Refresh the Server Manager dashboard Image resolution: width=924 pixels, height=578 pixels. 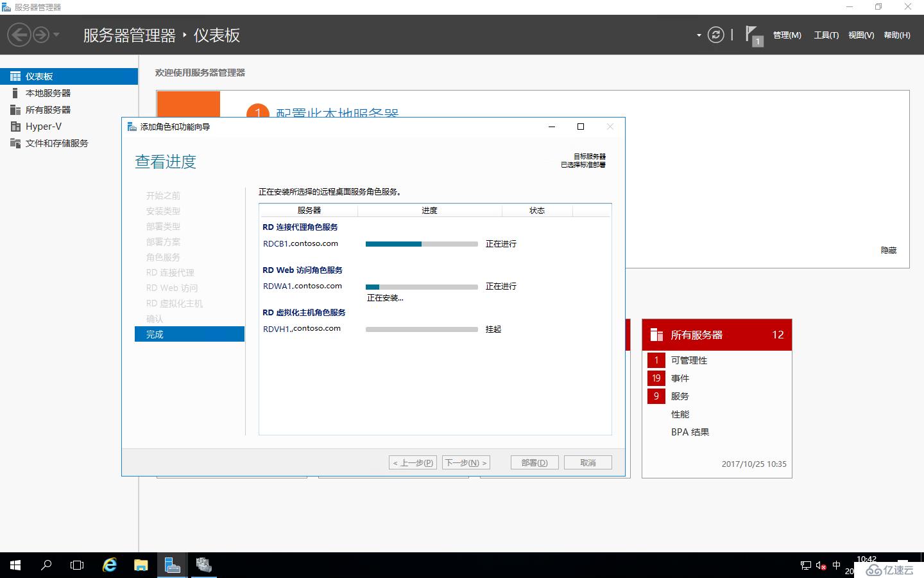point(715,35)
